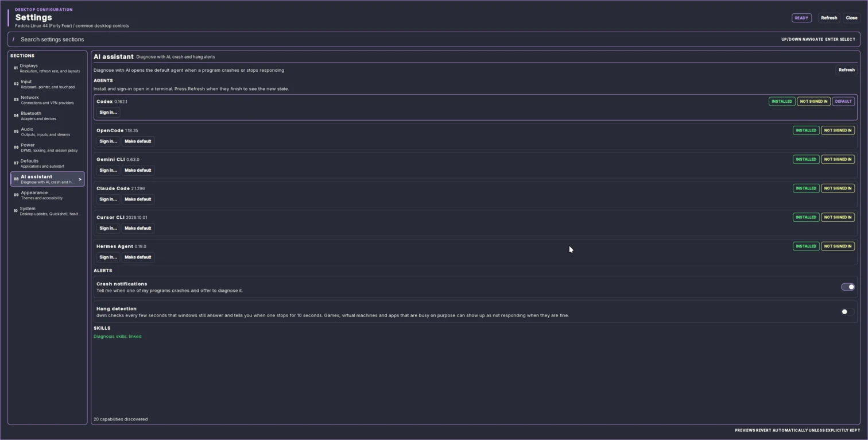Click Refresh in the AI assistant panel
The width and height of the screenshot is (868, 440).
846,70
